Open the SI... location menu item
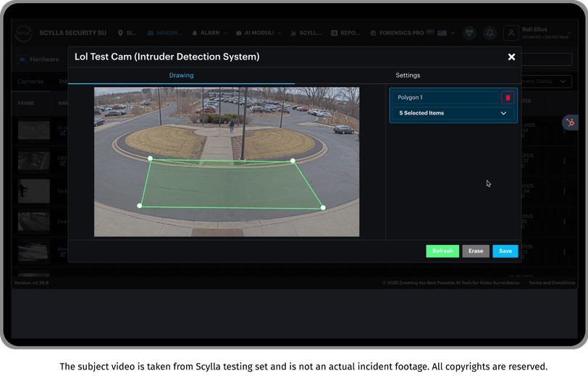The height and width of the screenshot is (376, 588). (127, 33)
